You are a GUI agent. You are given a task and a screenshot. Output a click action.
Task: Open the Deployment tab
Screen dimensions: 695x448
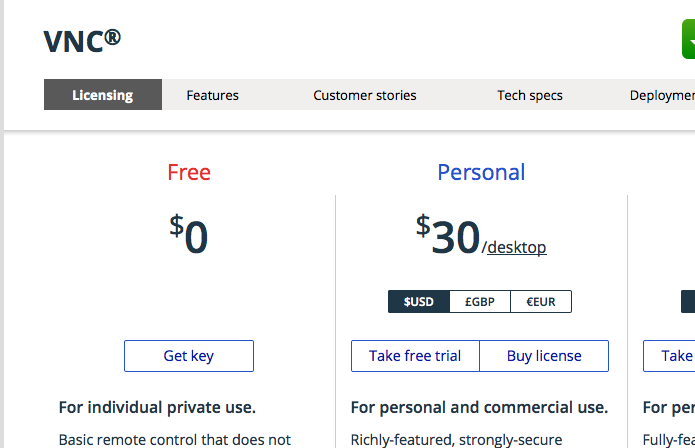(x=662, y=95)
